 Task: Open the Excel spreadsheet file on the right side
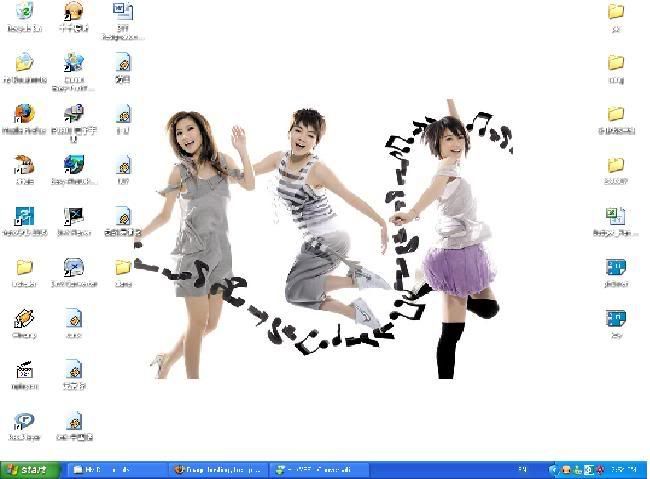pyautogui.click(x=616, y=217)
